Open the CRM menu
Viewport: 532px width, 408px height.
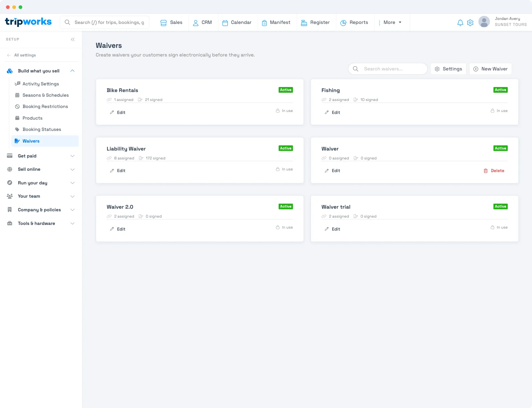coord(202,22)
